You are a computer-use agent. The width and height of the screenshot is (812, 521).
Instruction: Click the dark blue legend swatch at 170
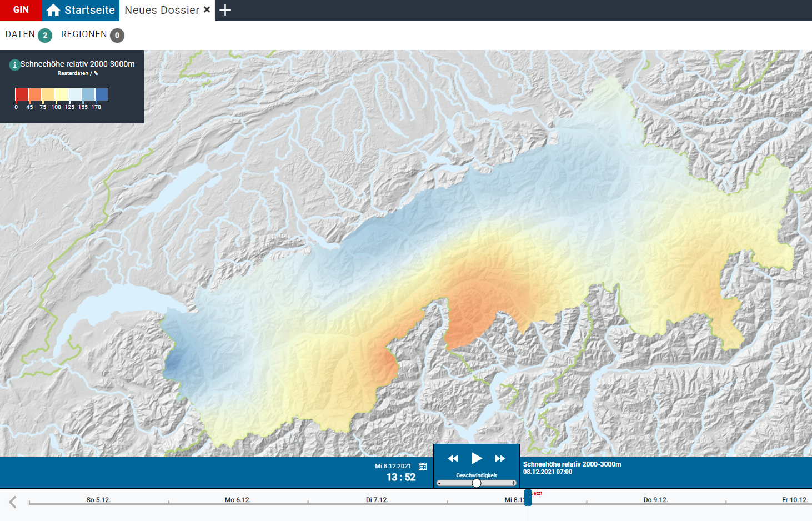click(x=102, y=94)
